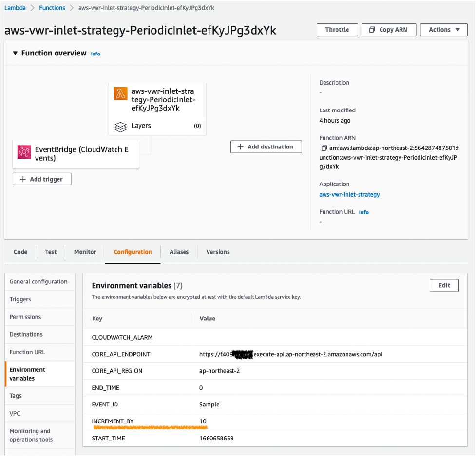This screenshot has height=457, width=476.
Task: Open Monitoring and operations tools sidebar item
Action: click(40, 436)
